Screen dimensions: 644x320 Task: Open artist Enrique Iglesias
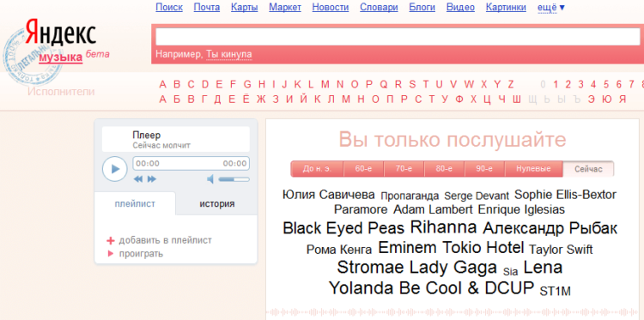(x=521, y=209)
